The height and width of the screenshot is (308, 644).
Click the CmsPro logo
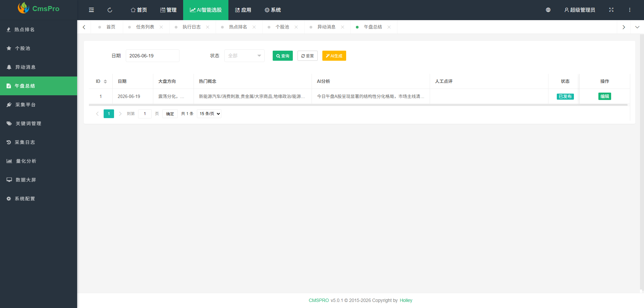click(39, 8)
